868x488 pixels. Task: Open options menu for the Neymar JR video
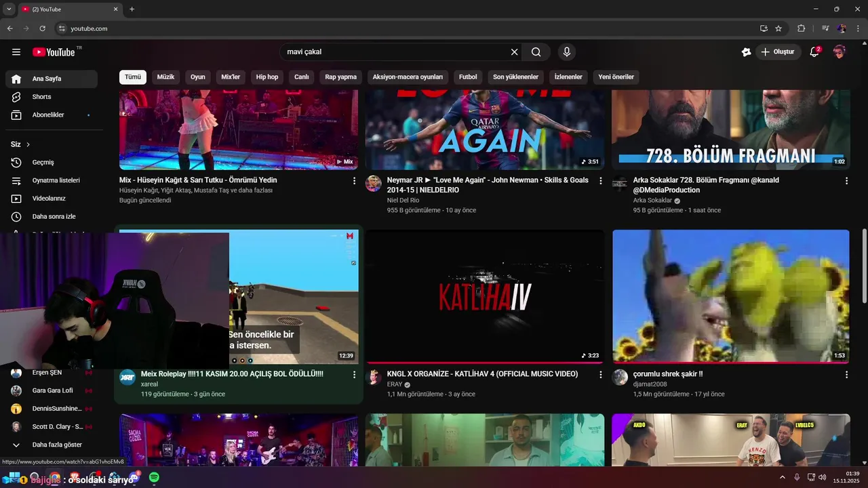pos(600,181)
